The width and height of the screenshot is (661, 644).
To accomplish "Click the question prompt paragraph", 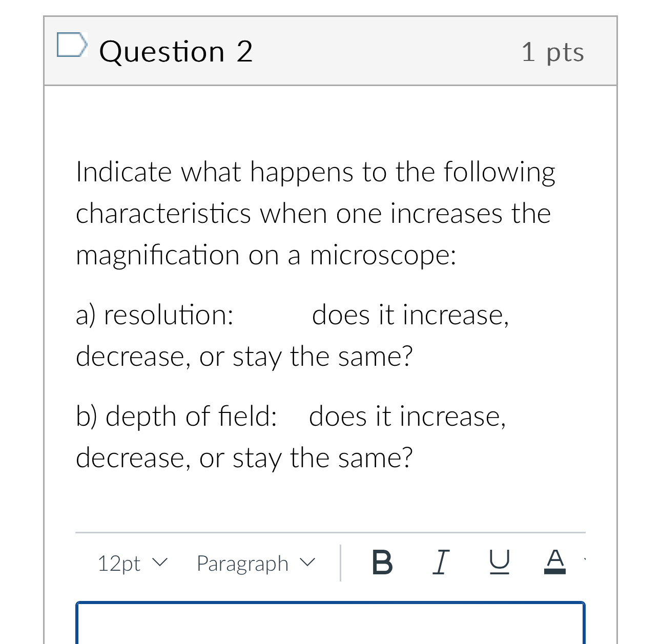I will (x=315, y=214).
